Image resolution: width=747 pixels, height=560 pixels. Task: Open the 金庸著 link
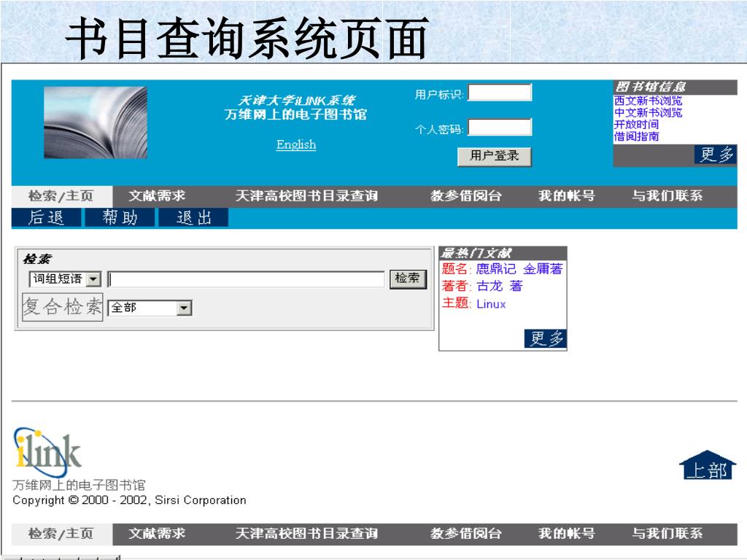(x=543, y=269)
